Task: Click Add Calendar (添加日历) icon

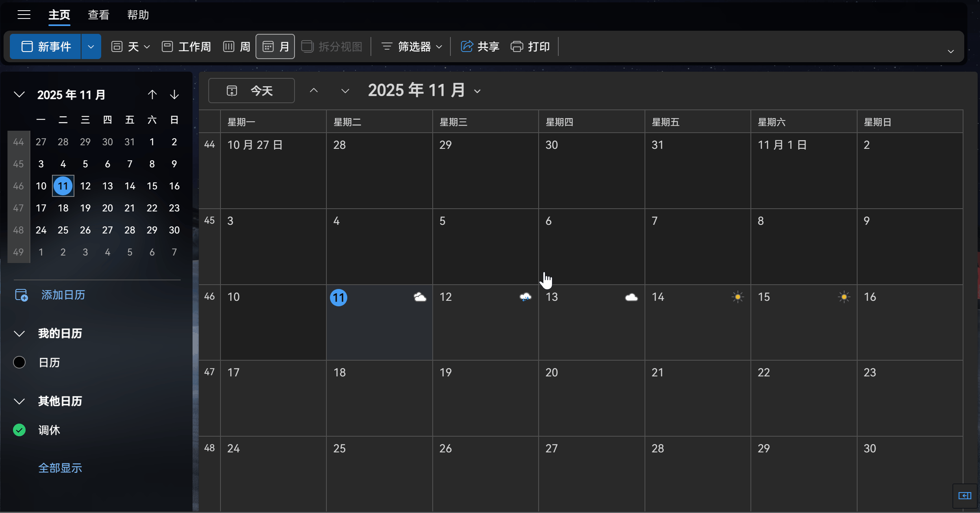Action: click(x=21, y=295)
